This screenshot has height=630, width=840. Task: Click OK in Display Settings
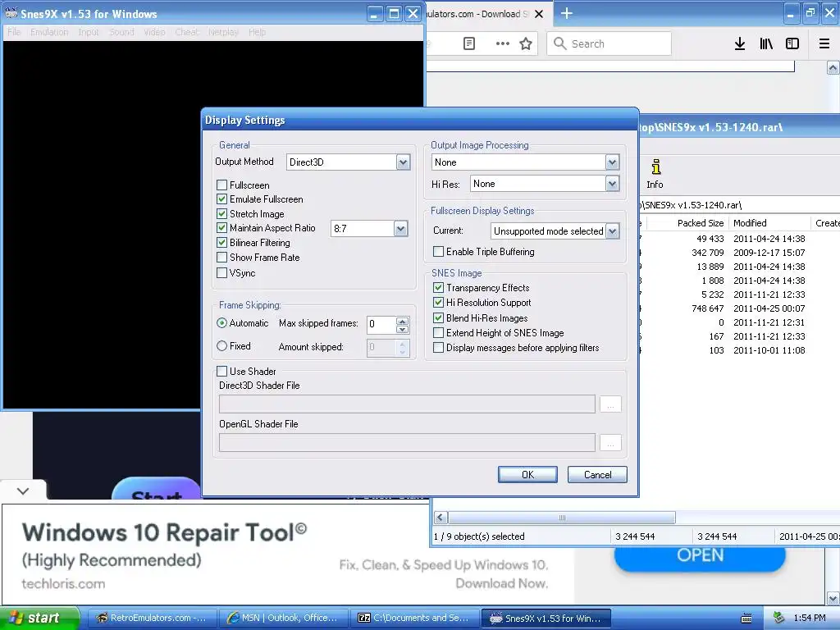(527, 475)
